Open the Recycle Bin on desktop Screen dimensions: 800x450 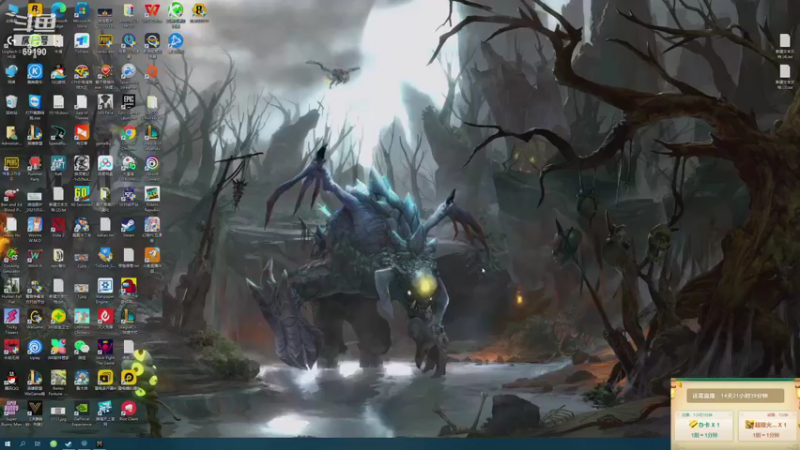(x=11, y=102)
